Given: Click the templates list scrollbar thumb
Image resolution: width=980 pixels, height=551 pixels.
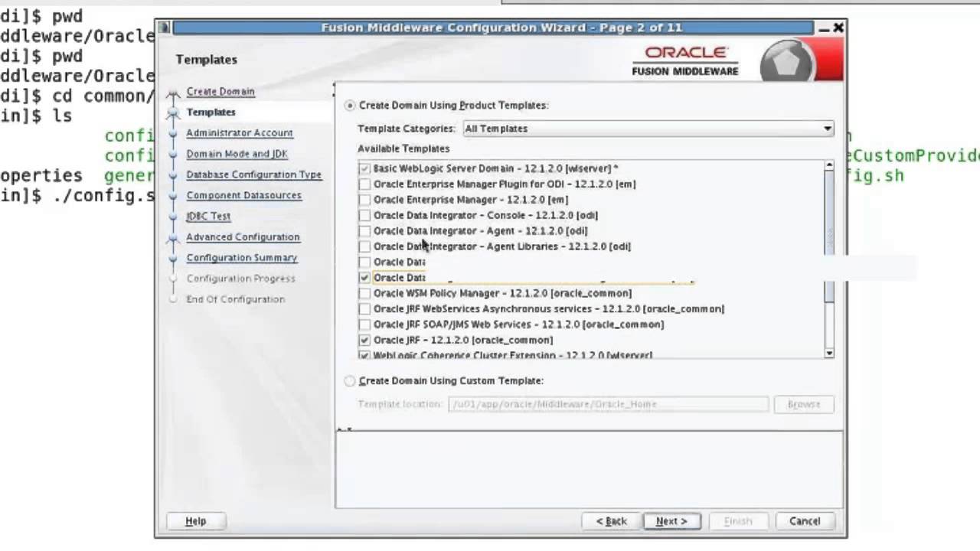Looking at the screenshot, I should 829,236.
